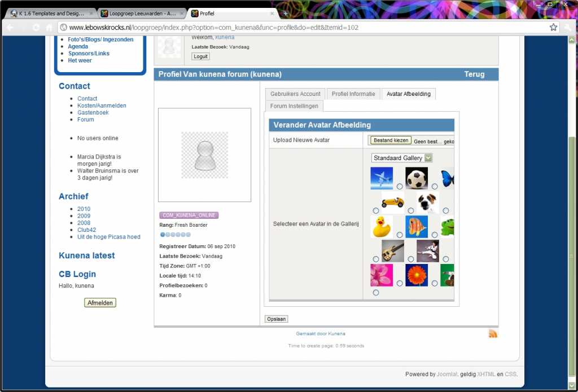This screenshot has height=392, width=578.
Task: Open the Standaard Gallery dropdown
Action: click(402, 158)
